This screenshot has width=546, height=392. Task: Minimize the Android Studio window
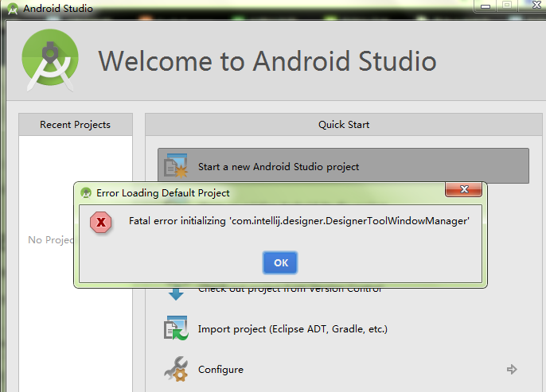[486, 6]
